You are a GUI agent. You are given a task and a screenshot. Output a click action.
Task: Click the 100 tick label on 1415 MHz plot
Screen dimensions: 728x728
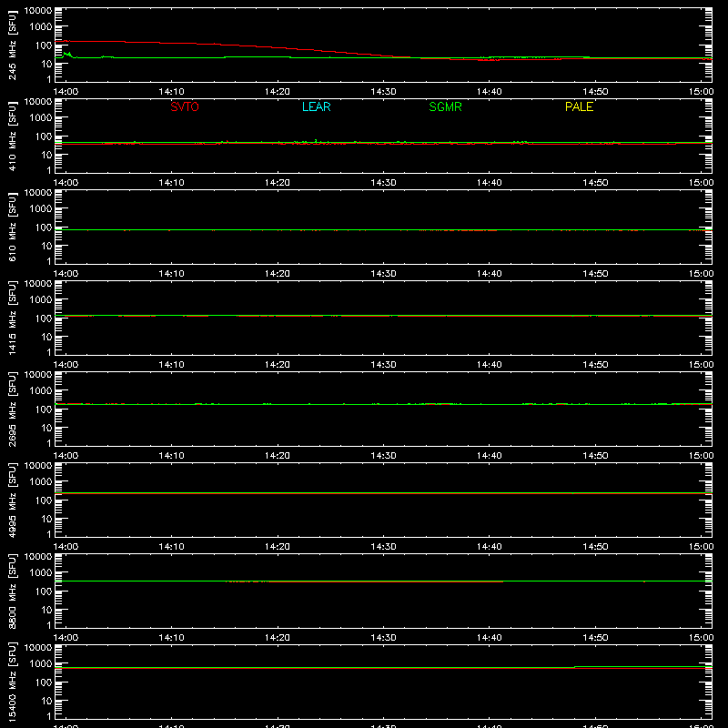click(44, 318)
